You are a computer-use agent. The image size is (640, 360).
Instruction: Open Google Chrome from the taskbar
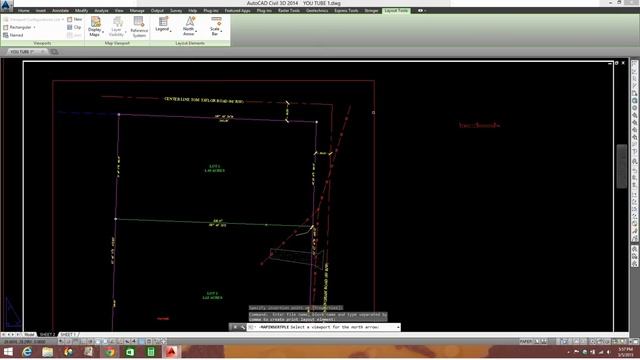[x=109, y=352]
